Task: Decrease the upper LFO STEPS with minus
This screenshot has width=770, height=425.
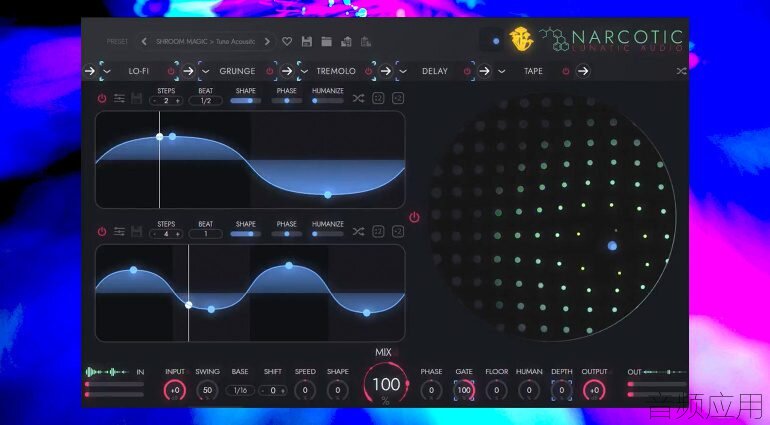Action: click(x=155, y=101)
